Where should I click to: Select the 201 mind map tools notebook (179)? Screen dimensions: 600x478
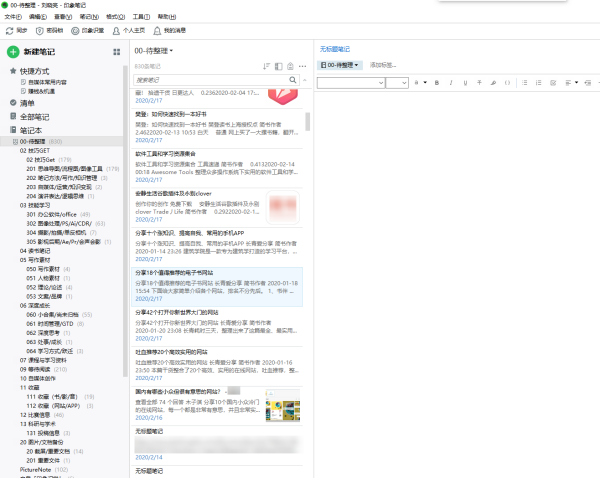pos(73,169)
